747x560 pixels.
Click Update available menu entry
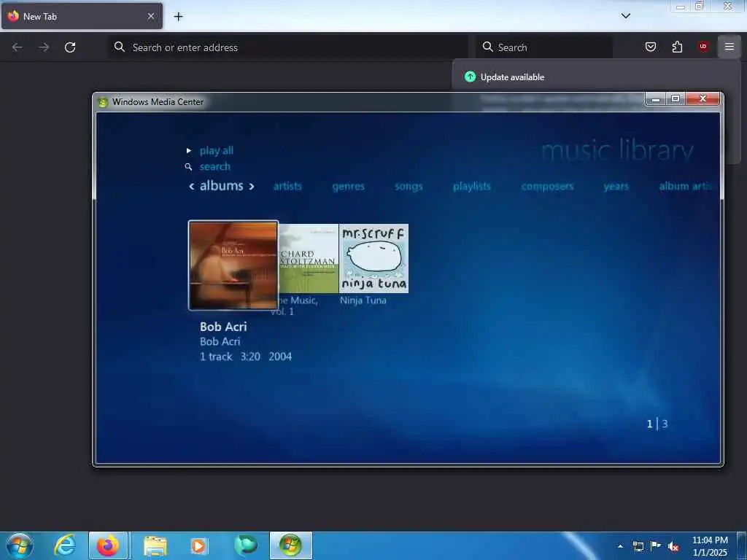click(x=512, y=77)
